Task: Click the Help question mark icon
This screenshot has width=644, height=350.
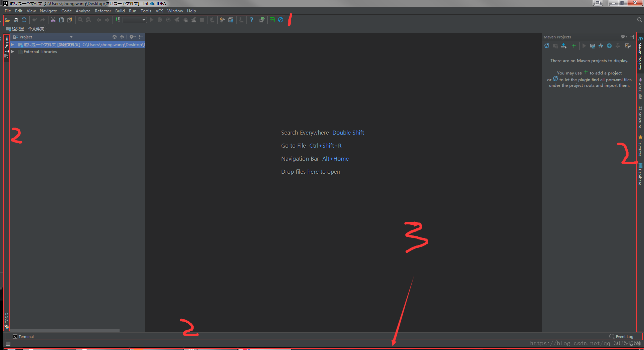Action: pyautogui.click(x=252, y=20)
